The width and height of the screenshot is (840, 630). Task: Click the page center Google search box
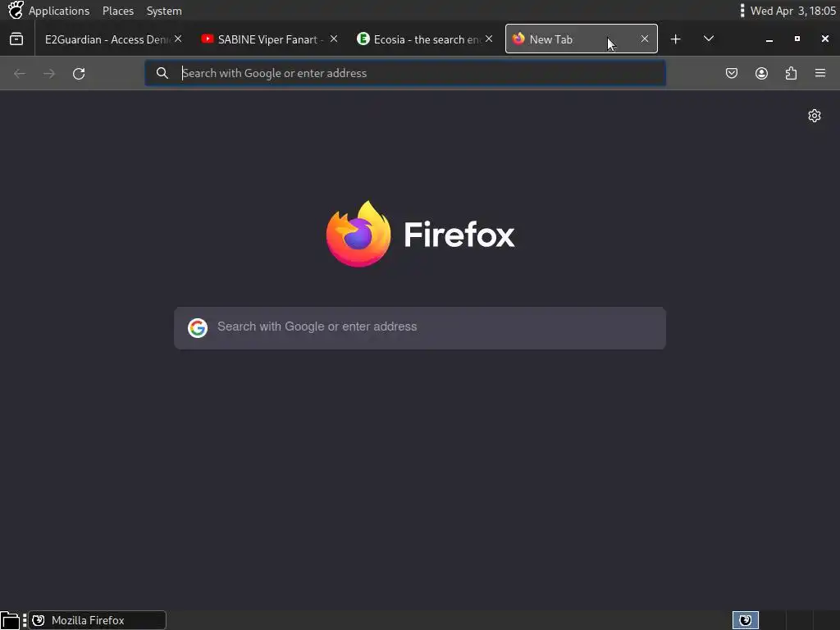click(x=420, y=328)
